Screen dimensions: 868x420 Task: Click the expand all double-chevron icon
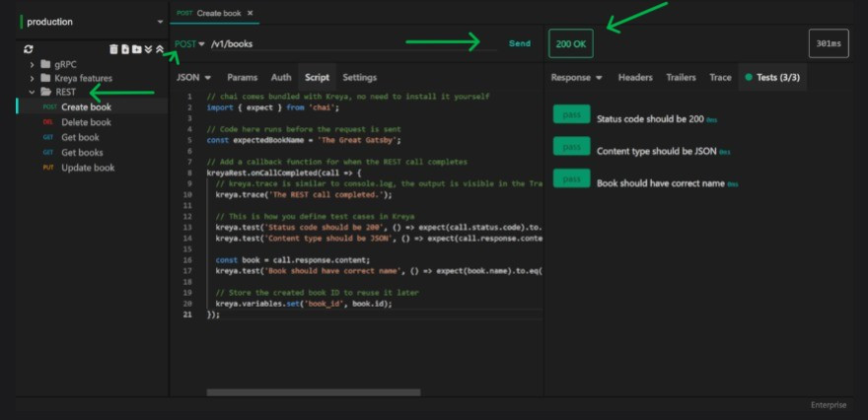[148, 49]
